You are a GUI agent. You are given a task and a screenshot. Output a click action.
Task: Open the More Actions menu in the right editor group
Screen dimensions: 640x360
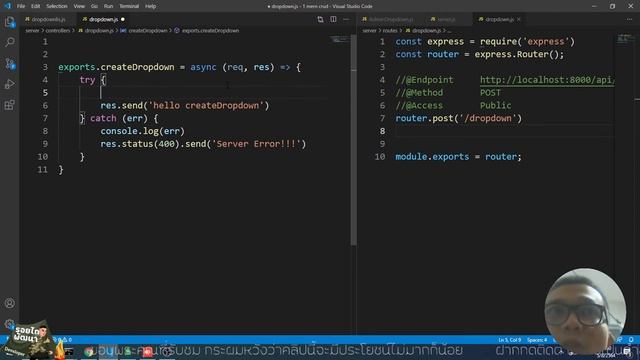coord(629,19)
